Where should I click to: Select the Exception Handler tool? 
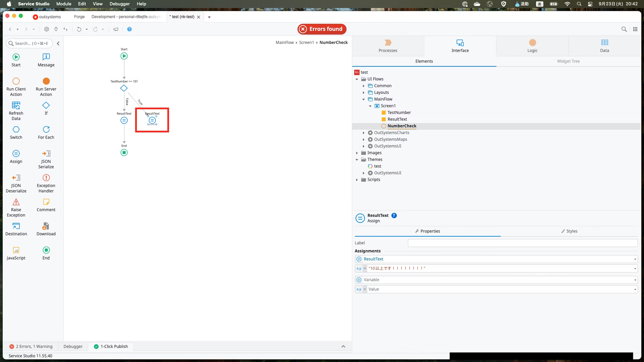click(x=46, y=178)
